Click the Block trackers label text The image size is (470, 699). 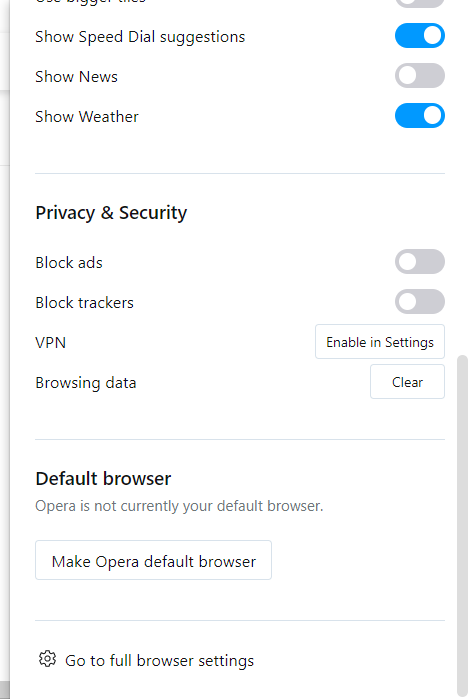click(x=84, y=303)
